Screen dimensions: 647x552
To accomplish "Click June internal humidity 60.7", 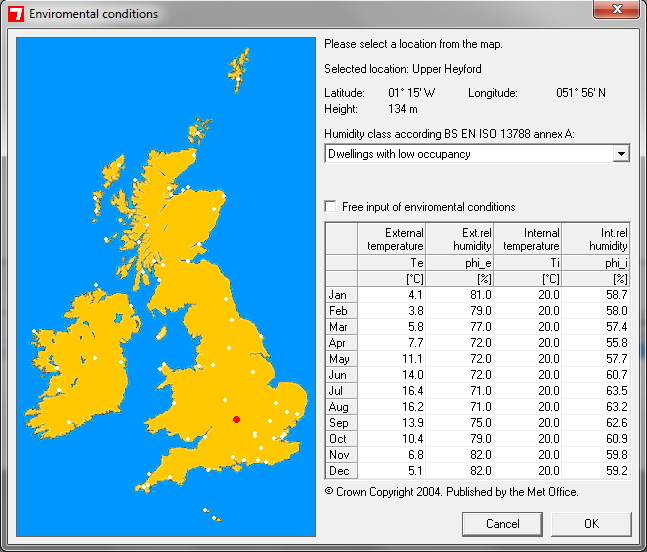I will [595, 375].
